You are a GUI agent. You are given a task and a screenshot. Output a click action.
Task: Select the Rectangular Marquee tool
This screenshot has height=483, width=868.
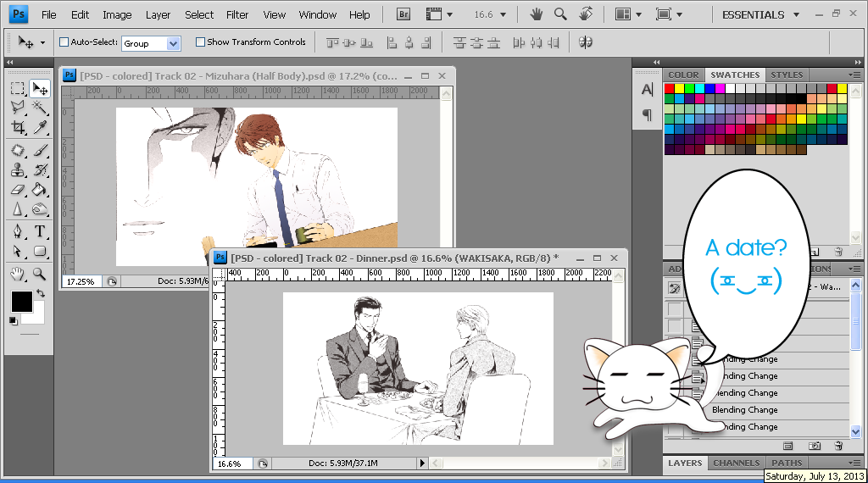click(18, 88)
